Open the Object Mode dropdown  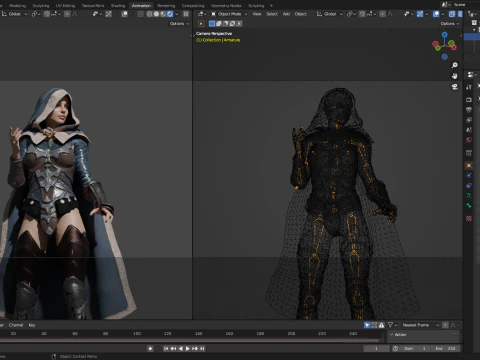pos(229,14)
